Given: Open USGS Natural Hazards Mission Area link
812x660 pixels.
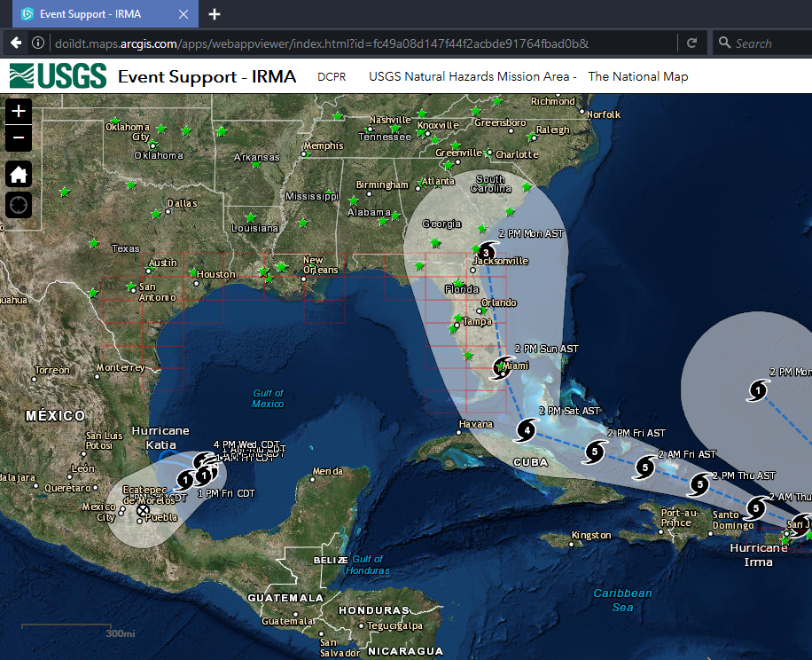Looking at the screenshot, I should coord(472,76).
